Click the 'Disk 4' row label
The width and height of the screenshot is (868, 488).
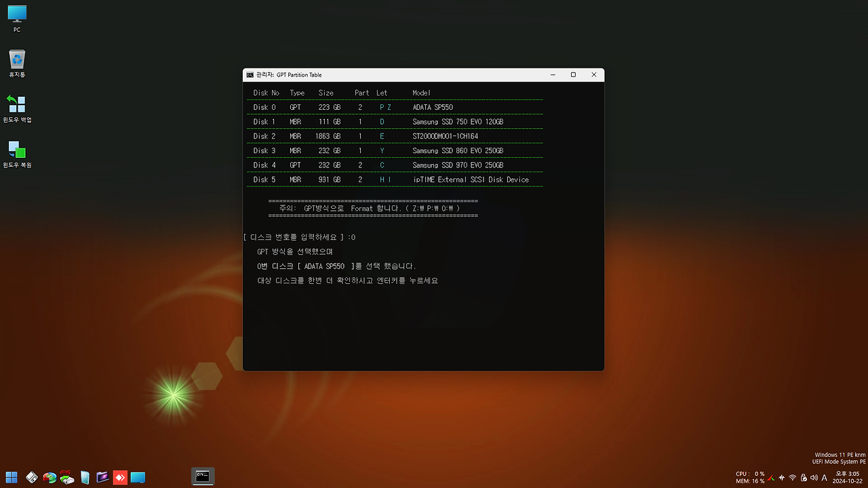click(264, 165)
